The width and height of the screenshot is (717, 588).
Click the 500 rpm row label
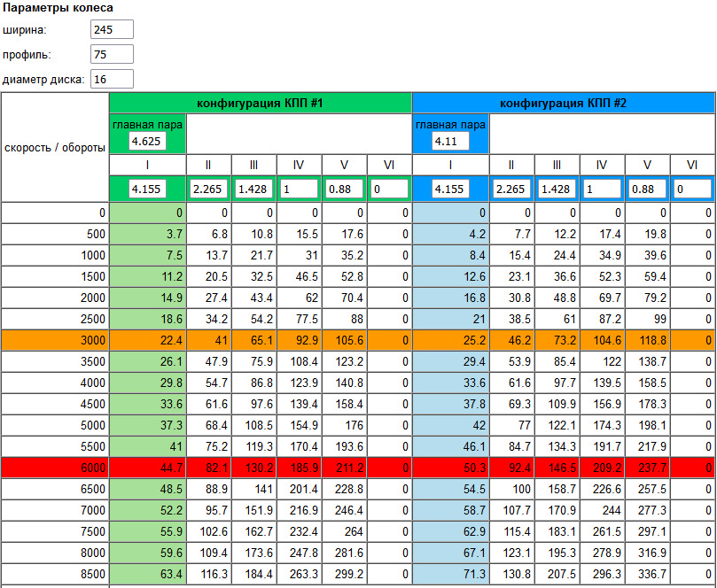pyautogui.click(x=96, y=235)
